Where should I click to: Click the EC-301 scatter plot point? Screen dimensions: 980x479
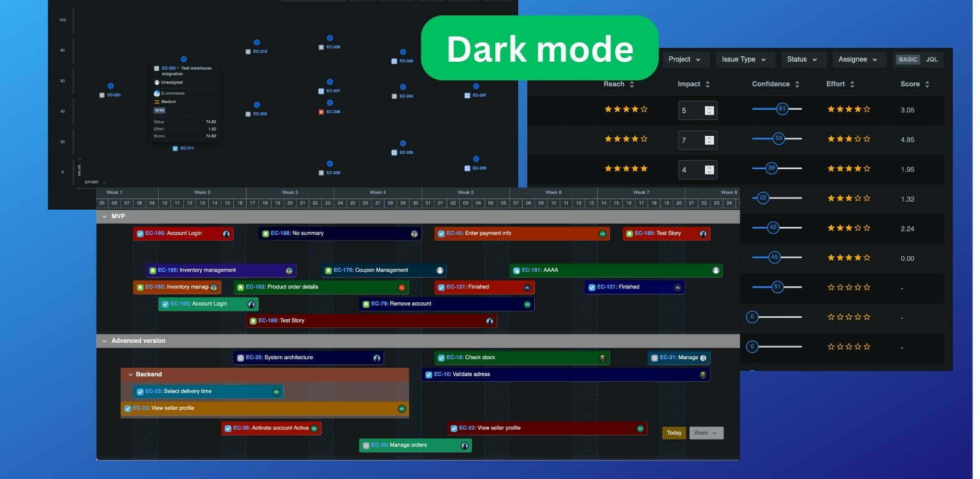110,86
